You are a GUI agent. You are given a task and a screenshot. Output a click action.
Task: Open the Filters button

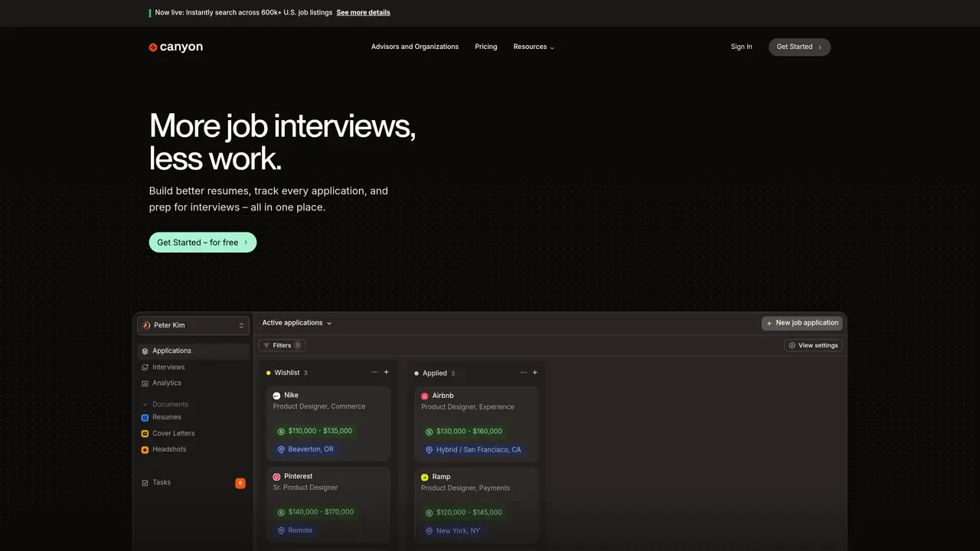(x=282, y=346)
